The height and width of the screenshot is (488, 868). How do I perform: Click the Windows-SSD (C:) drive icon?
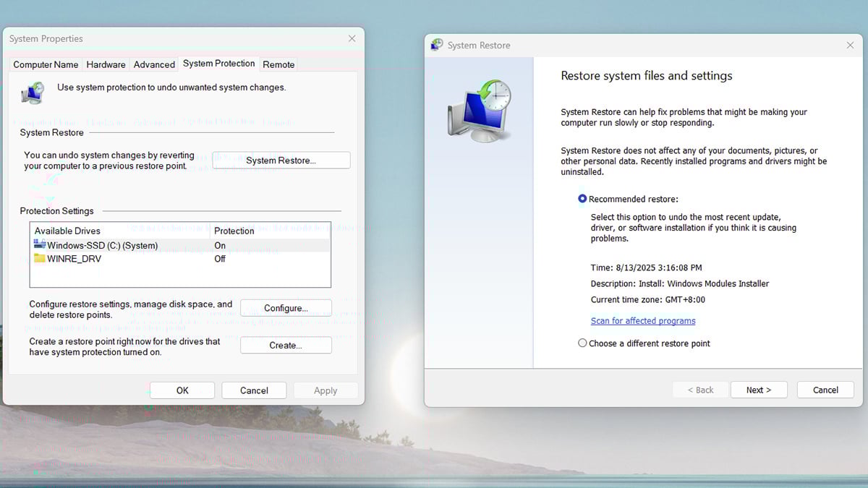(40, 245)
